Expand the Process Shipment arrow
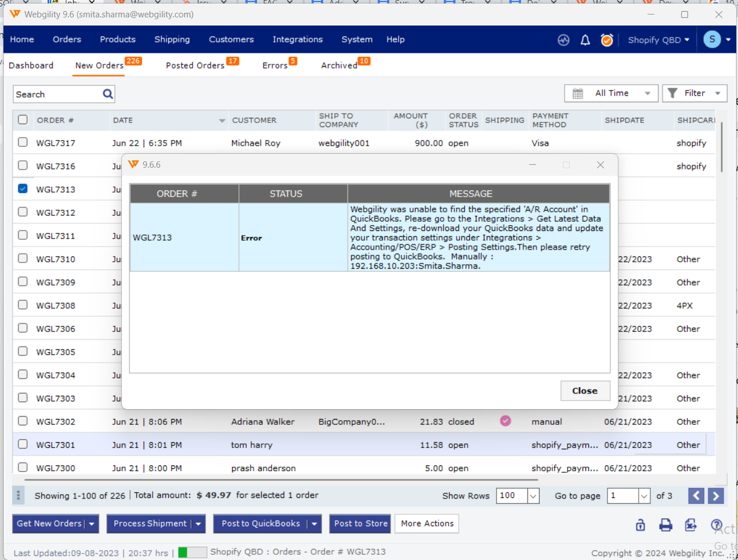Image resolution: width=738 pixels, height=560 pixels. pyautogui.click(x=198, y=523)
